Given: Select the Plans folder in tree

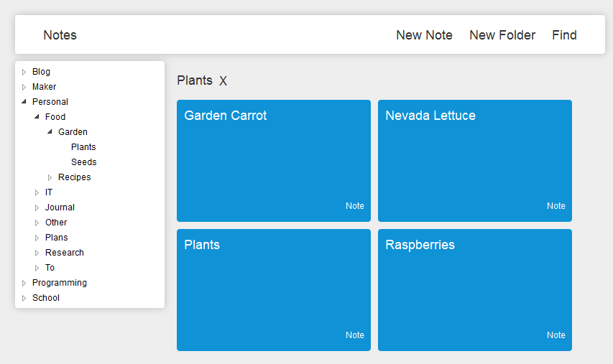Looking at the screenshot, I should (57, 238).
